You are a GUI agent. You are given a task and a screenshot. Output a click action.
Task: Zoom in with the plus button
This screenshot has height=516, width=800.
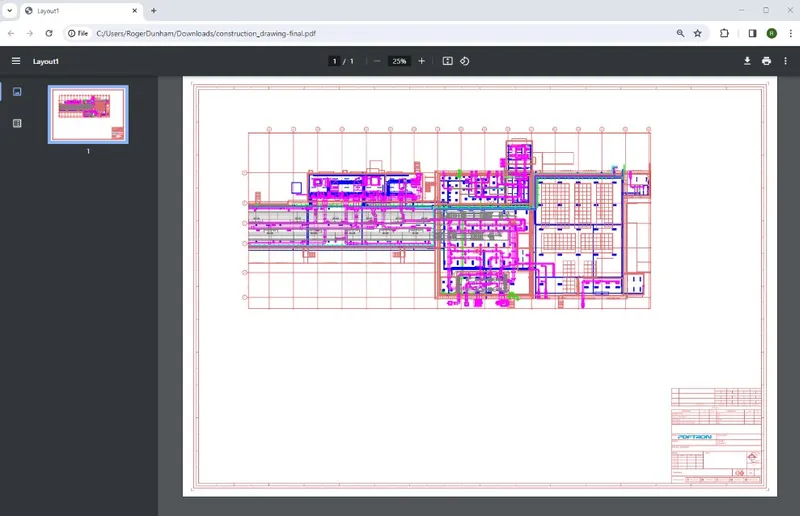coord(421,61)
